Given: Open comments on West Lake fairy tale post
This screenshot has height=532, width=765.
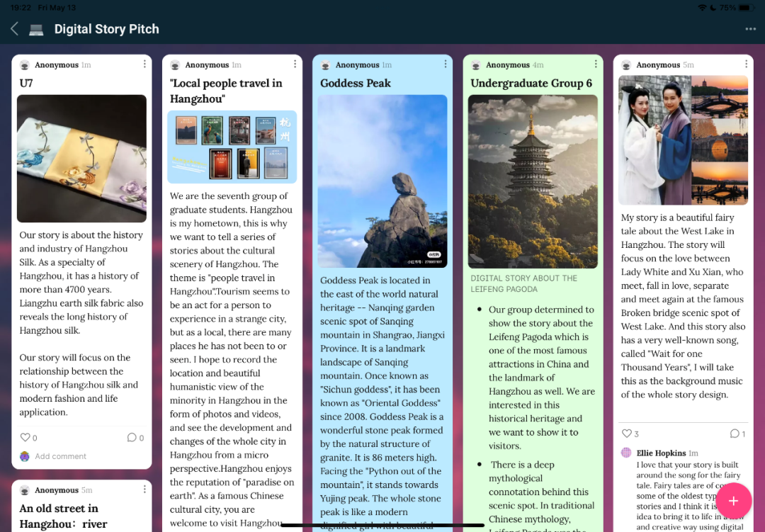Looking at the screenshot, I should (735, 434).
